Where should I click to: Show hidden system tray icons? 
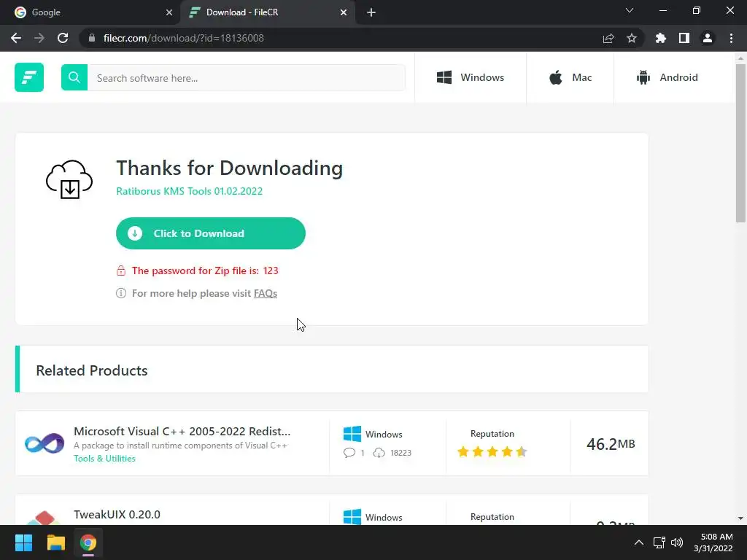[x=639, y=542]
